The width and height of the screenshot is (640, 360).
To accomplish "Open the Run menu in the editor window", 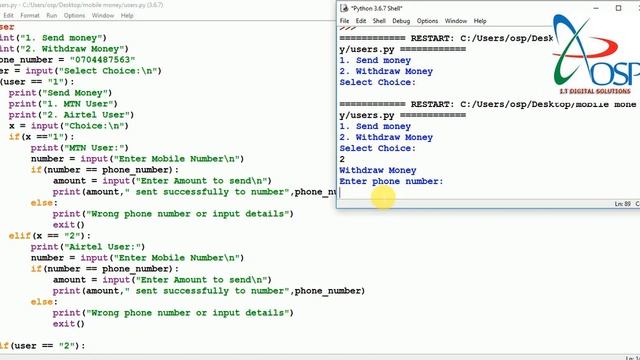I will click(52, 16).
